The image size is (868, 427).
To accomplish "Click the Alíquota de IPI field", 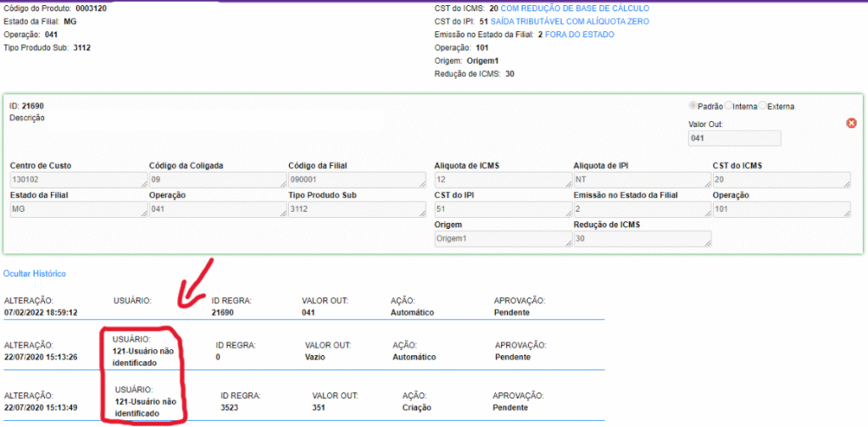I will click(x=641, y=180).
